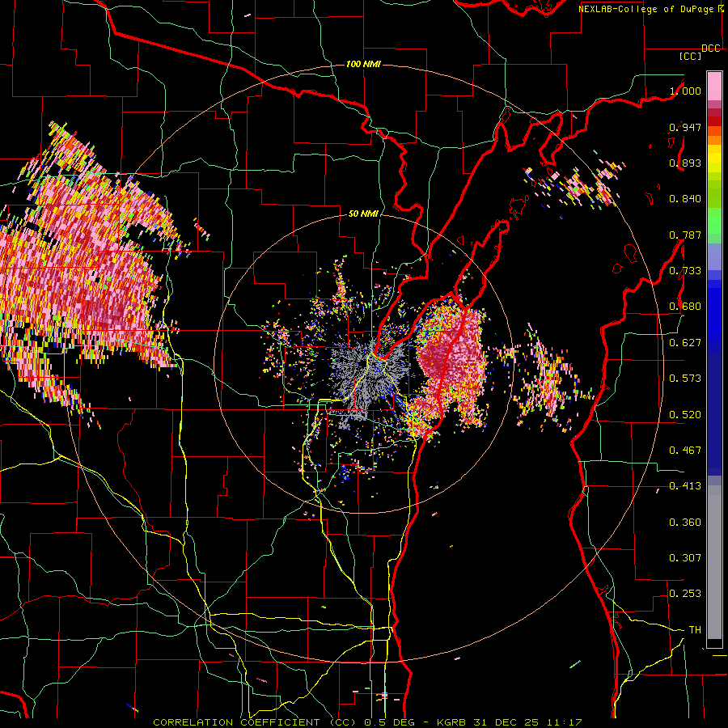Click the Correlation Coefficient KGRB caption
The image size is (728, 728).
[368, 722]
